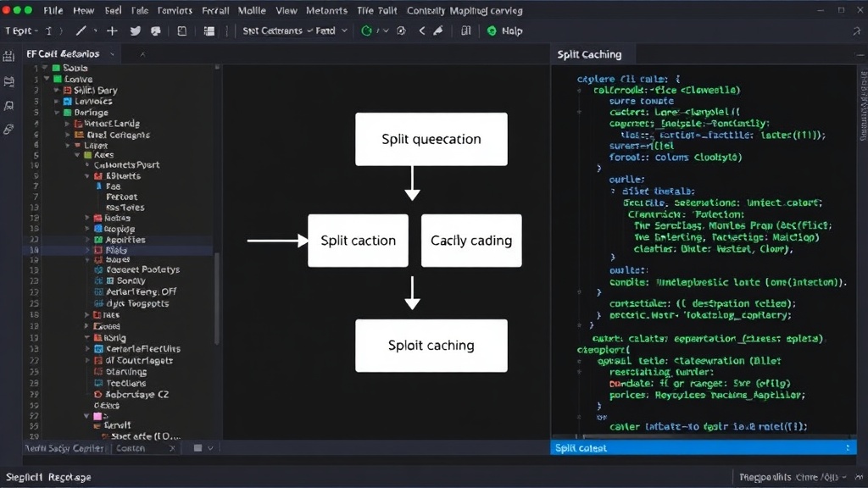
Task: Click the speech bubble icon beside the bird
Action: tap(156, 31)
